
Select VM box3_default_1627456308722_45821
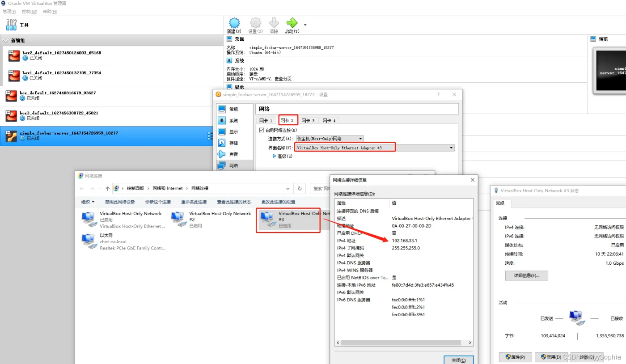pos(112,116)
